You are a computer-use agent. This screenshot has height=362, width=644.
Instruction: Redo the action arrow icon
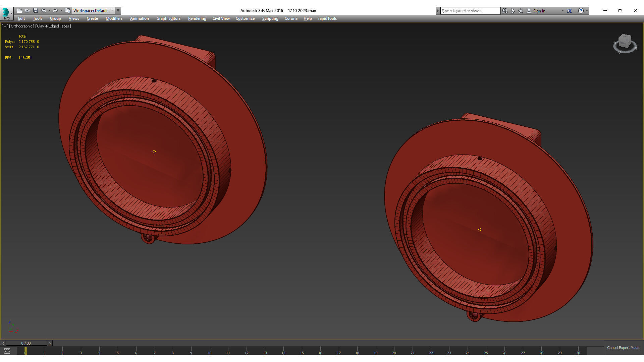click(56, 11)
